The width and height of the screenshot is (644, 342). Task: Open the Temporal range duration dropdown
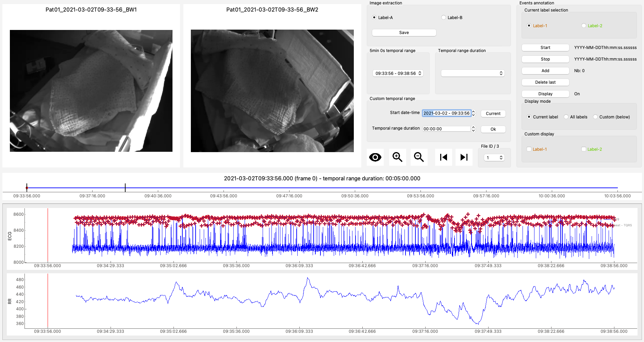point(473,74)
